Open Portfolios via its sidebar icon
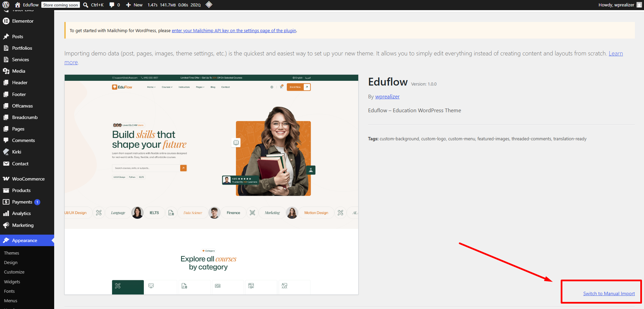644x309 pixels. point(6,48)
